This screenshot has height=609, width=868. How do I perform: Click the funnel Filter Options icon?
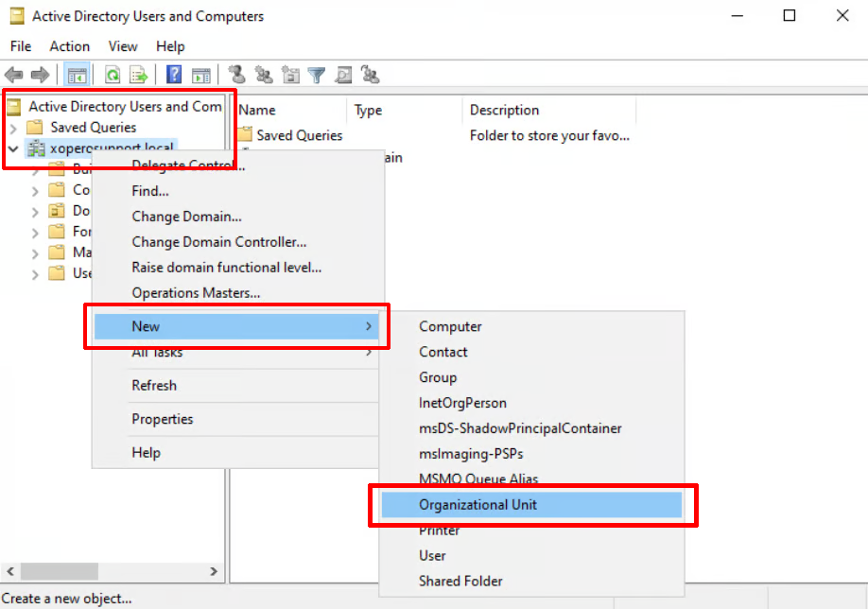click(317, 75)
